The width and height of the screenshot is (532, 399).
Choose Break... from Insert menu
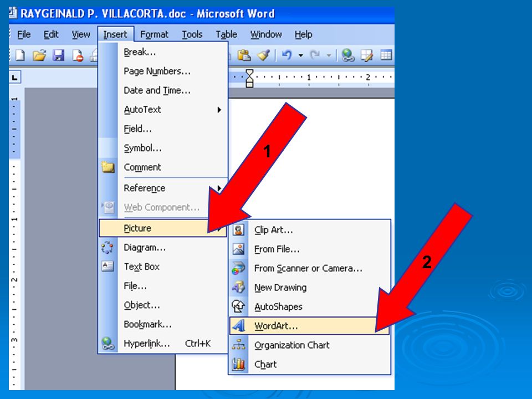(163, 52)
